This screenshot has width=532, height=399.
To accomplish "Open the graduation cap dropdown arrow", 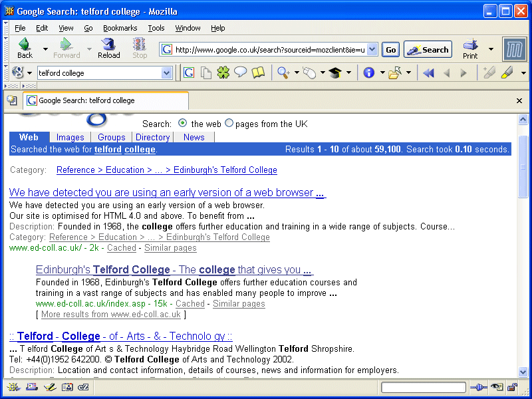I will pos(348,72).
